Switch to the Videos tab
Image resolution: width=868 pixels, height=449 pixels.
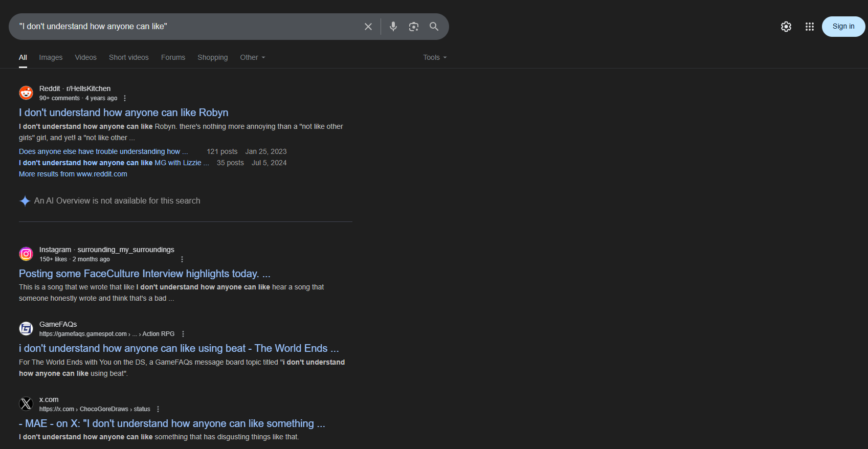coord(85,57)
